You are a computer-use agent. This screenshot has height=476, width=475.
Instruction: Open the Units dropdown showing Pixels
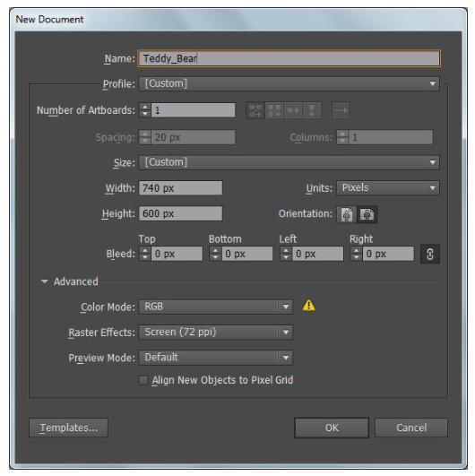pos(387,188)
